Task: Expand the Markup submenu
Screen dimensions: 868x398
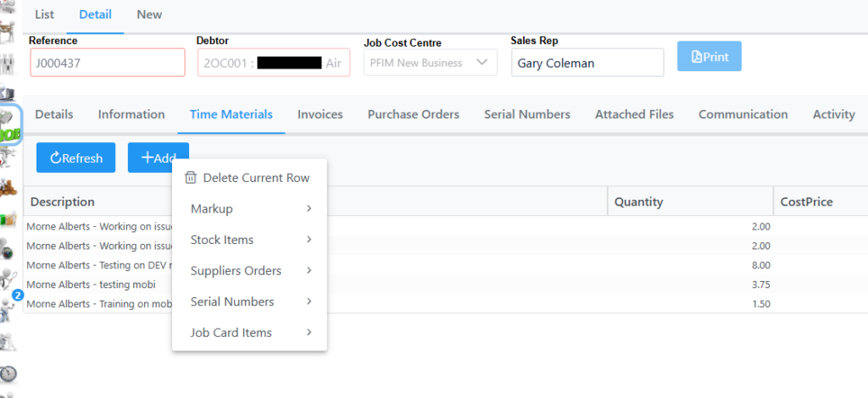Action: (249, 209)
